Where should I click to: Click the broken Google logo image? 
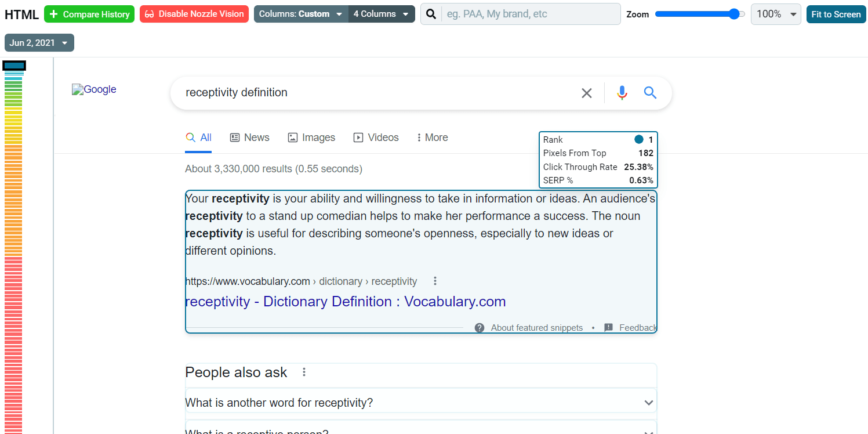(94, 89)
